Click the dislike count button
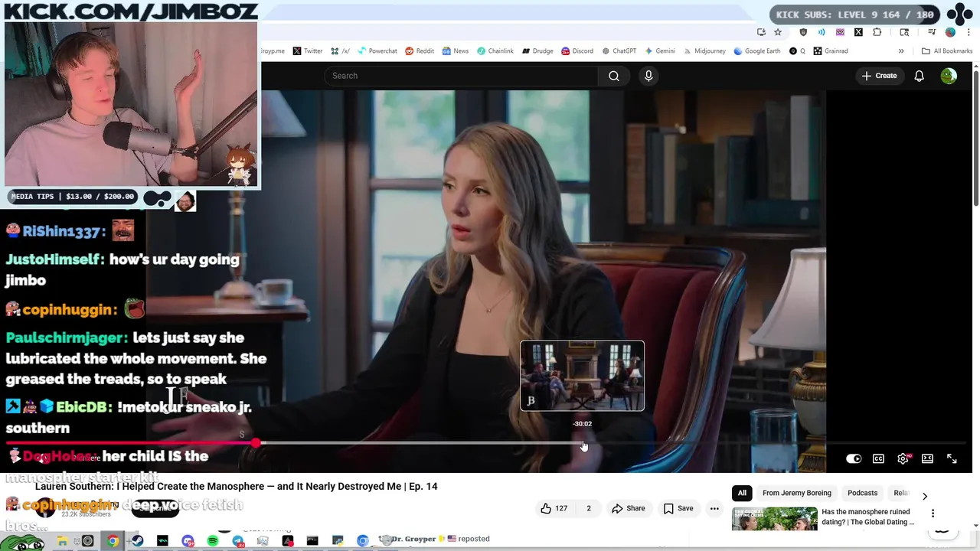 click(x=588, y=508)
